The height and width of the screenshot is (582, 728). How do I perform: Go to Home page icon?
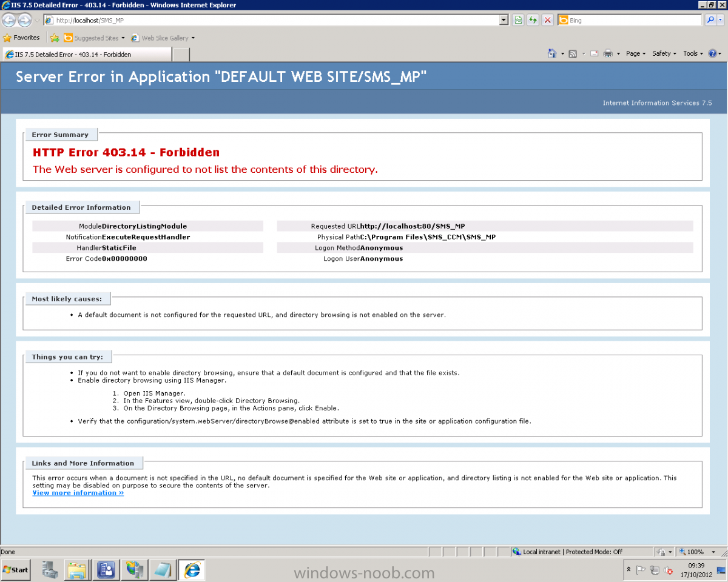[x=552, y=53]
